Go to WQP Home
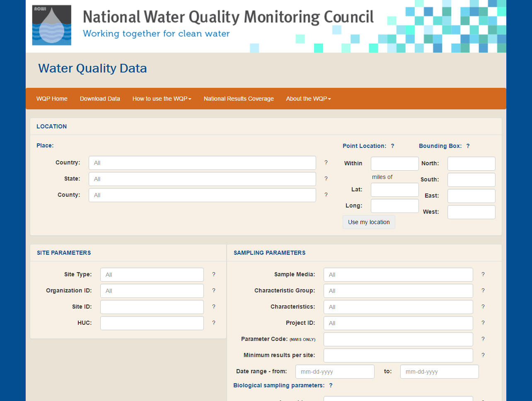The width and height of the screenshot is (532, 401). click(x=52, y=99)
